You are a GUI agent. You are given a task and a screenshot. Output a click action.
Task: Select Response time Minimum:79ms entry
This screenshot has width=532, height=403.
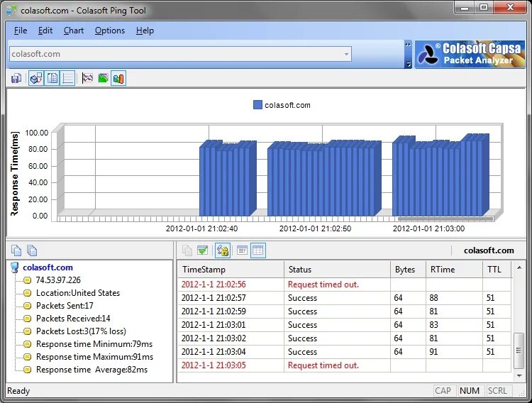click(x=94, y=344)
